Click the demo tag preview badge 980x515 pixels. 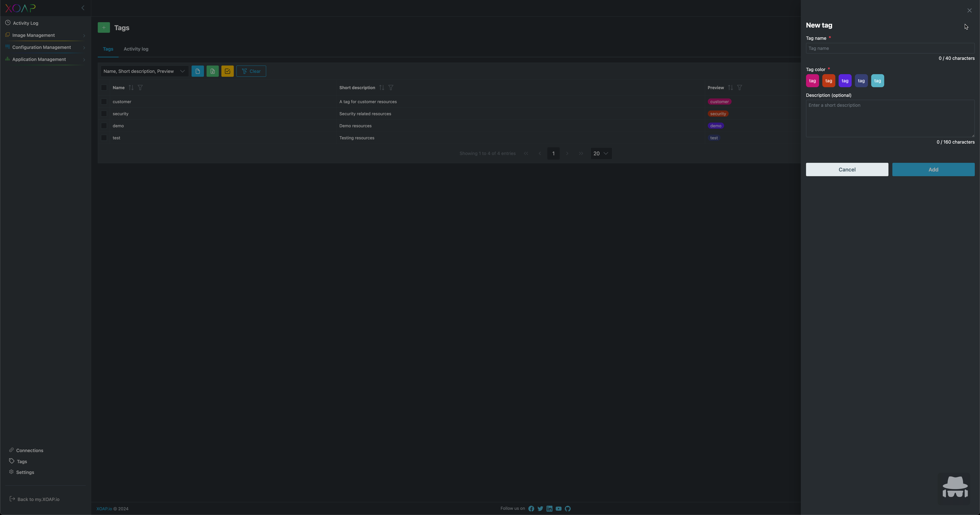pyautogui.click(x=716, y=126)
